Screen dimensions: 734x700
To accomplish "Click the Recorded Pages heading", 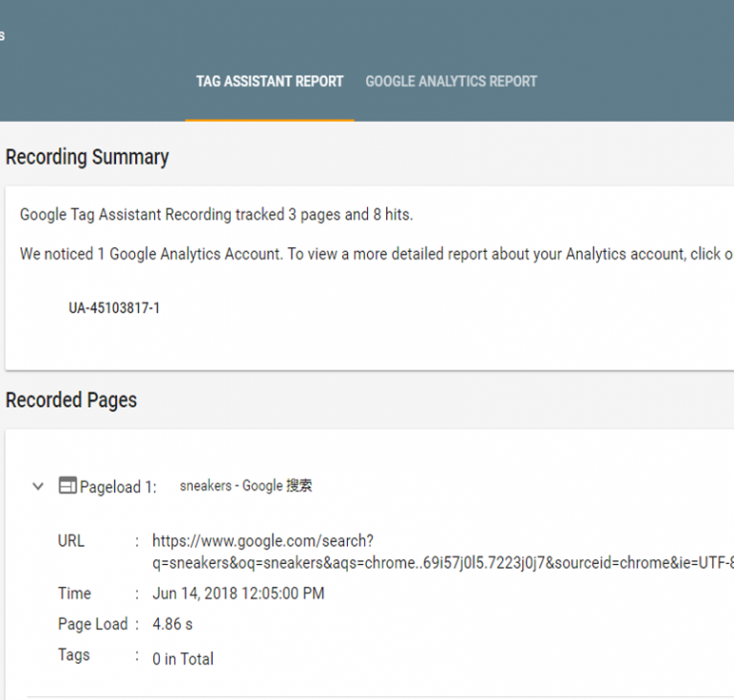I will [71, 400].
